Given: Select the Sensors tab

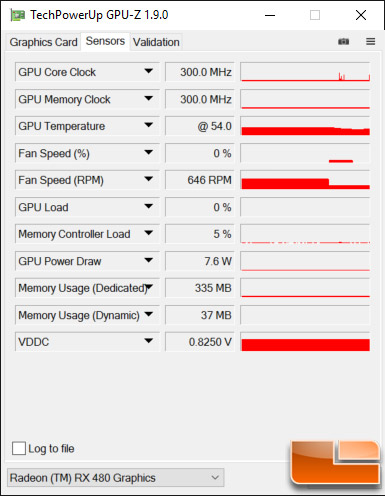Looking at the screenshot, I should 105,41.
